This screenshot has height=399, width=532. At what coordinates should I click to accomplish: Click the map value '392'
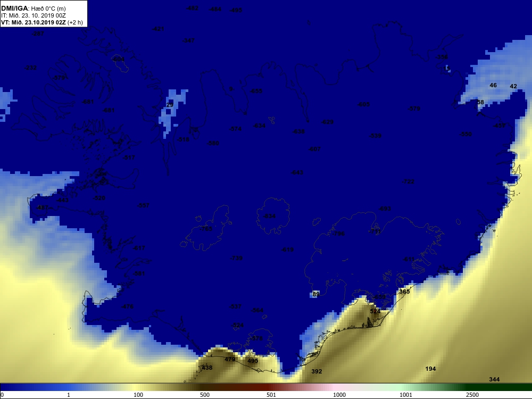pyautogui.click(x=317, y=371)
